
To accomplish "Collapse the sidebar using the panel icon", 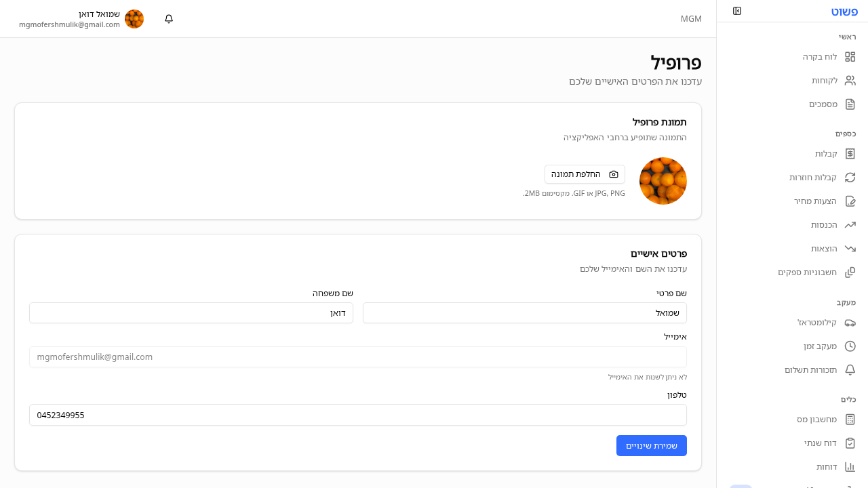I will click(x=737, y=11).
